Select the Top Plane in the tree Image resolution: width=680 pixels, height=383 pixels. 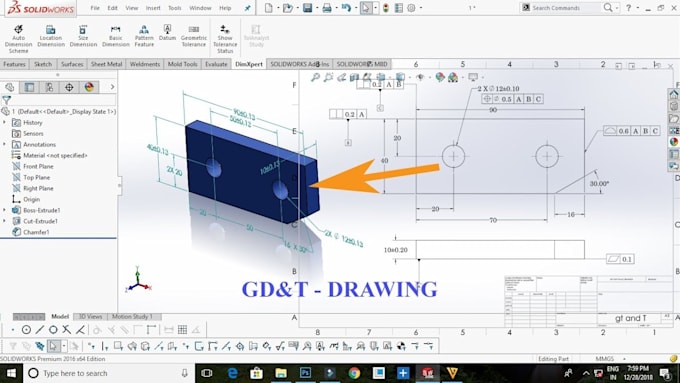tap(36, 177)
